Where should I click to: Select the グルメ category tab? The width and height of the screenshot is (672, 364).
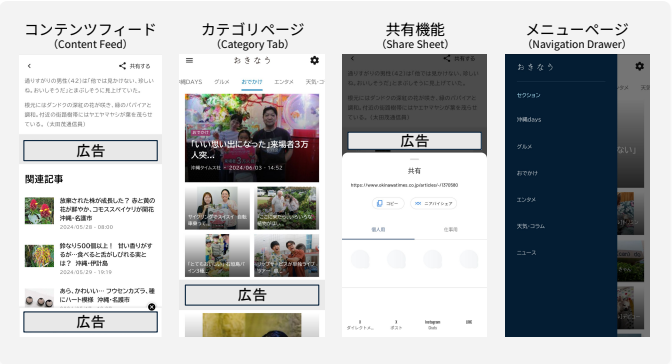click(222, 82)
